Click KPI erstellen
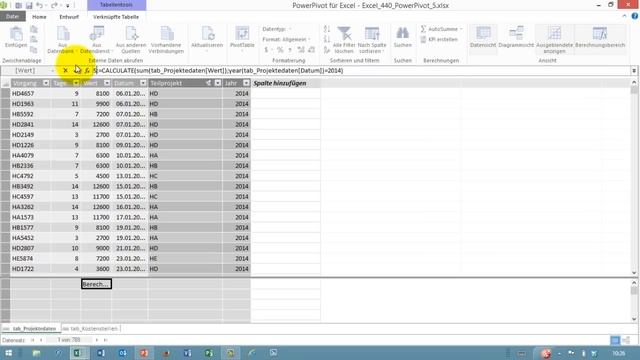The height and width of the screenshot is (360, 640). tap(439, 40)
